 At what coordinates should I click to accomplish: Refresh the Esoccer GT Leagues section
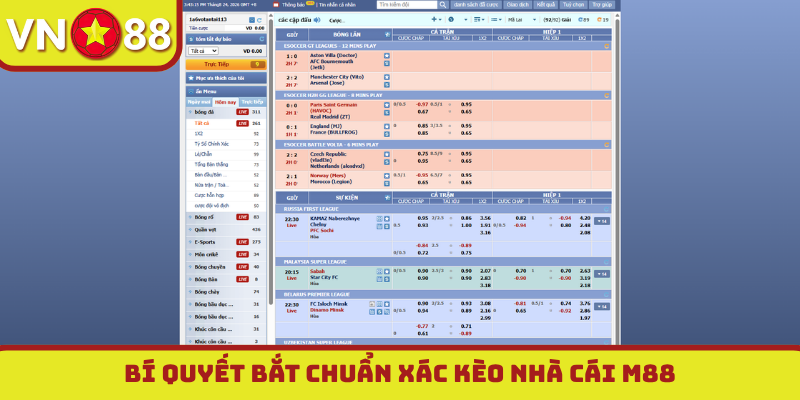point(607,46)
